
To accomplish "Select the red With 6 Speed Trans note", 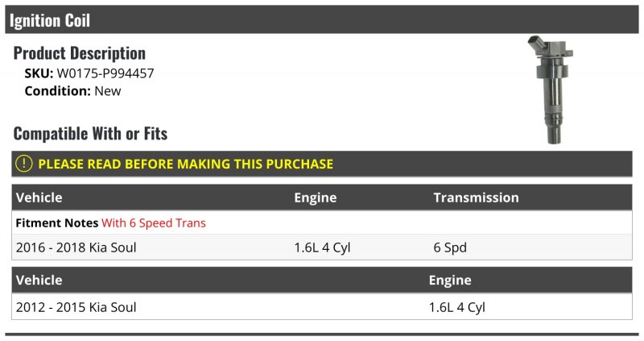I will pyautogui.click(x=154, y=223).
